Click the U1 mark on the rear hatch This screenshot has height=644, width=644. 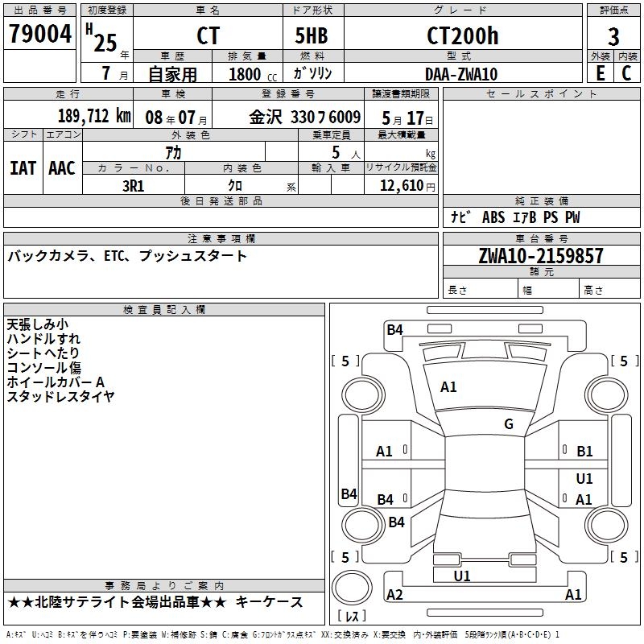click(462, 576)
